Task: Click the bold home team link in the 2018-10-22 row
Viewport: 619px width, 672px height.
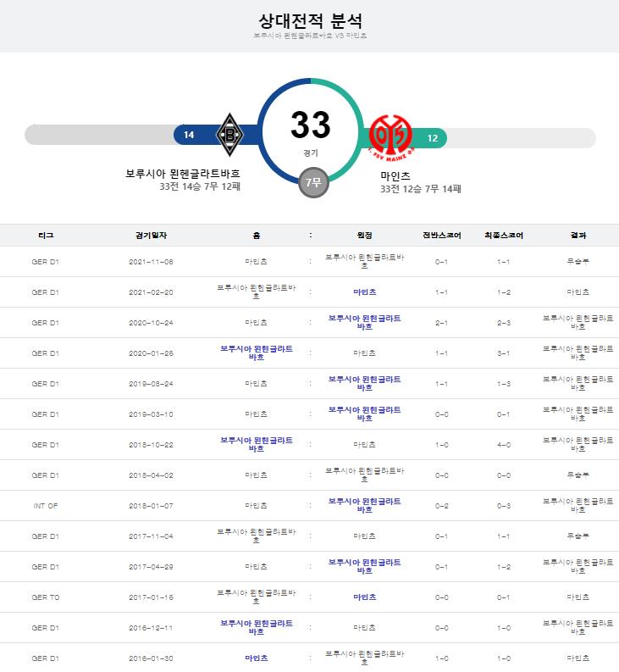Action: [x=257, y=444]
